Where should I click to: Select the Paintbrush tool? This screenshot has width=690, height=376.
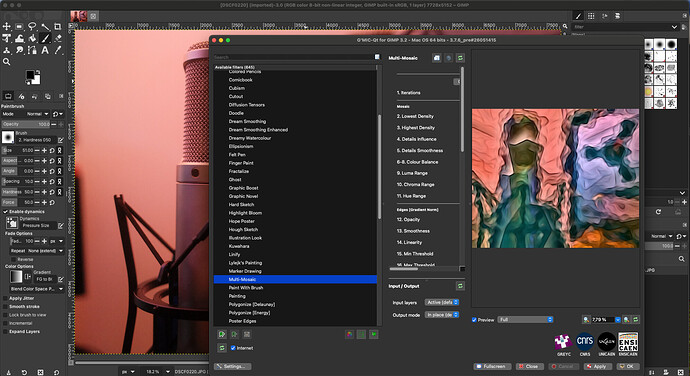pos(45,39)
